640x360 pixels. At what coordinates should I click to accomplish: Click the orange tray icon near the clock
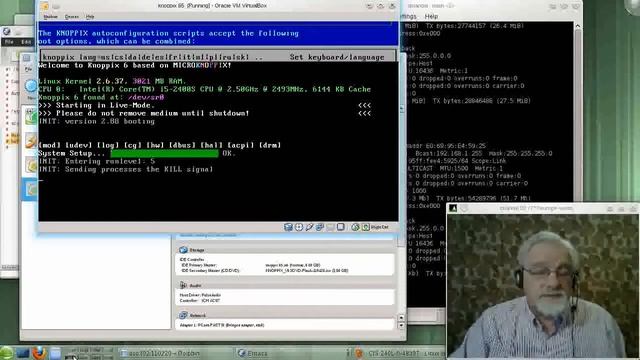(358, 353)
